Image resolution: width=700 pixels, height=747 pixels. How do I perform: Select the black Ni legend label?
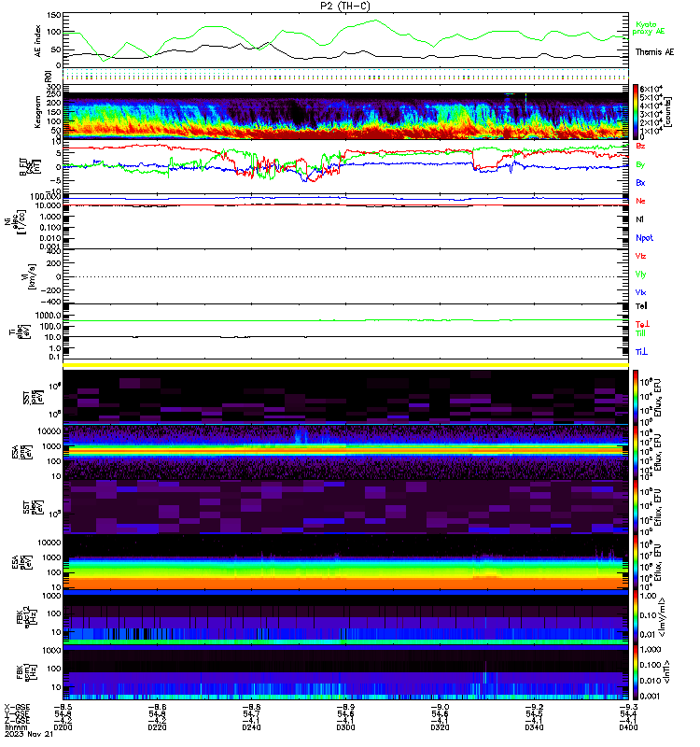(639, 219)
